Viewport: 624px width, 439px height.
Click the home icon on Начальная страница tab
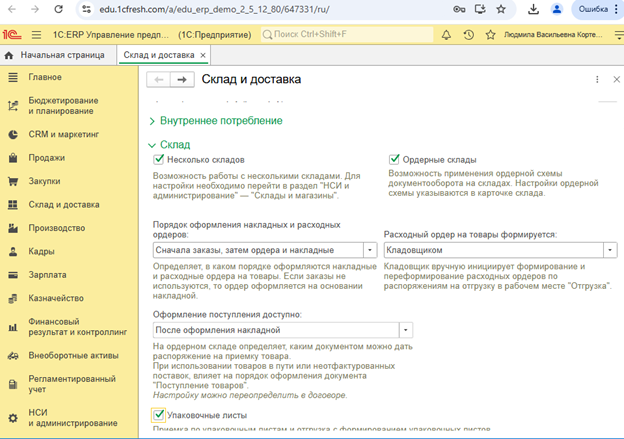tap(9, 55)
